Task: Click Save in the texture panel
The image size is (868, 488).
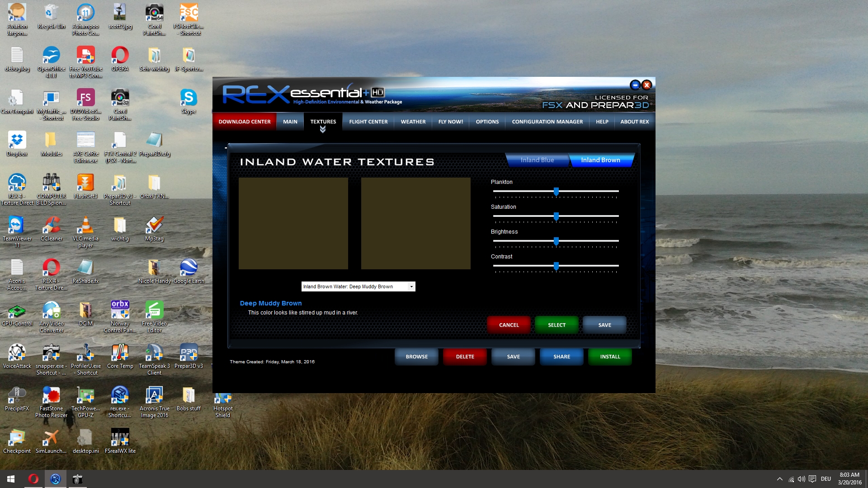Action: [x=604, y=325]
